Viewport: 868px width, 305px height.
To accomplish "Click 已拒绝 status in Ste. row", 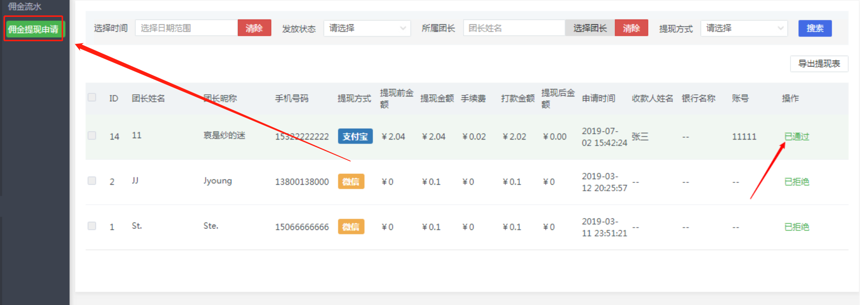I will click(796, 227).
